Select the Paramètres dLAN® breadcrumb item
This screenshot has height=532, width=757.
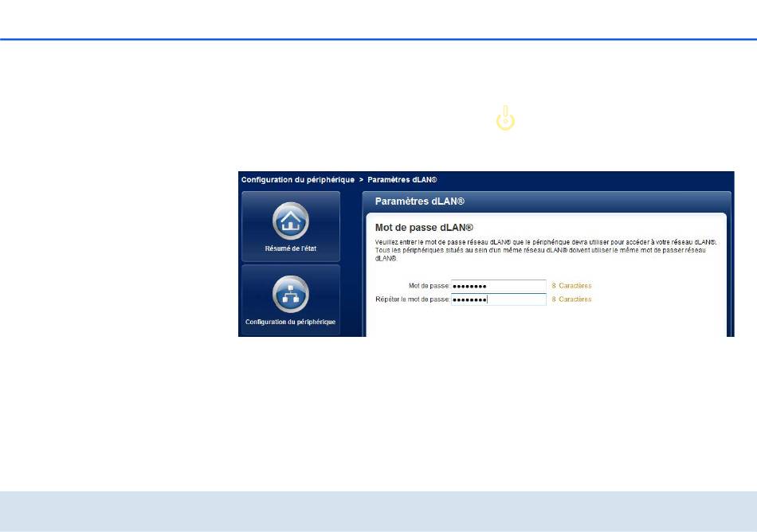pyautogui.click(x=402, y=179)
